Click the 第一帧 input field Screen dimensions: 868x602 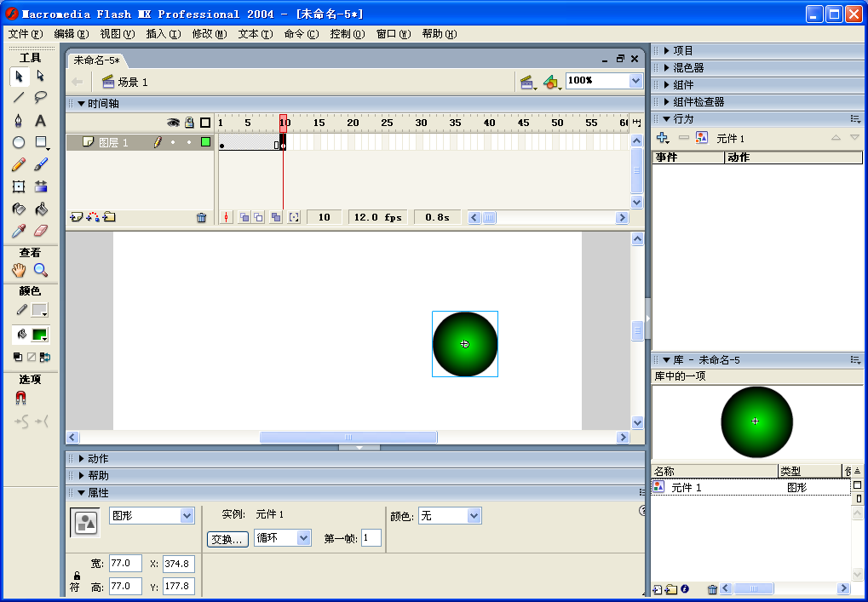(x=371, y=538)
